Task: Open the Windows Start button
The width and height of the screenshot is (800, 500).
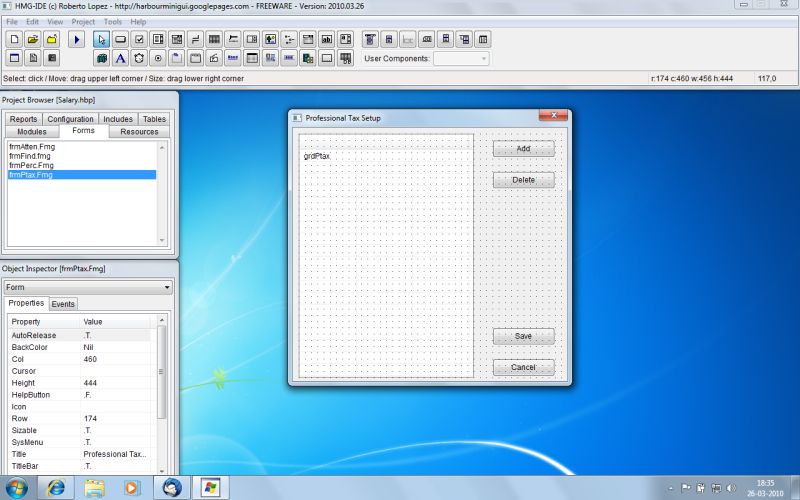Action: 16,488
